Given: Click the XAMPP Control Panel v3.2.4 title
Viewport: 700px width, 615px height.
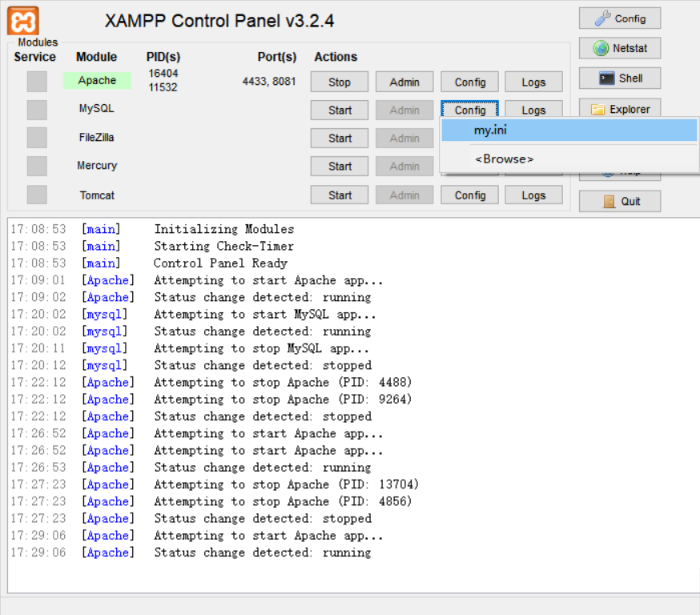Looking at the screenshot, I should coord(219,21).
